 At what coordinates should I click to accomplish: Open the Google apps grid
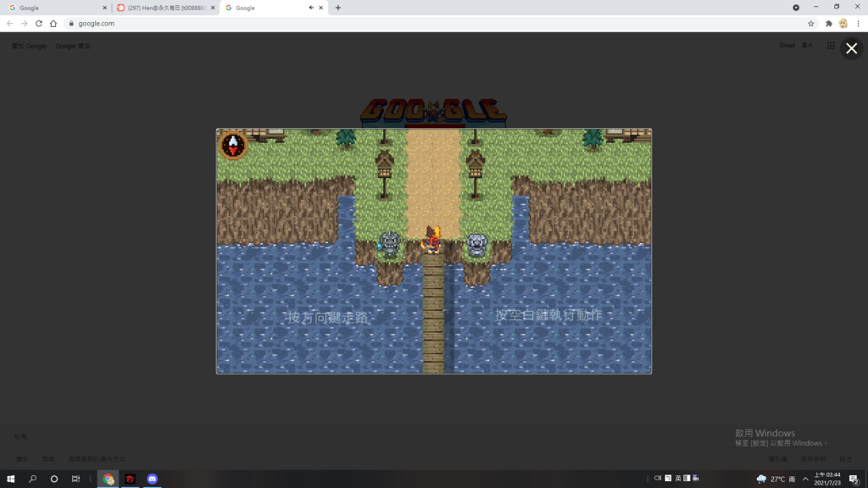pos(831,46)
